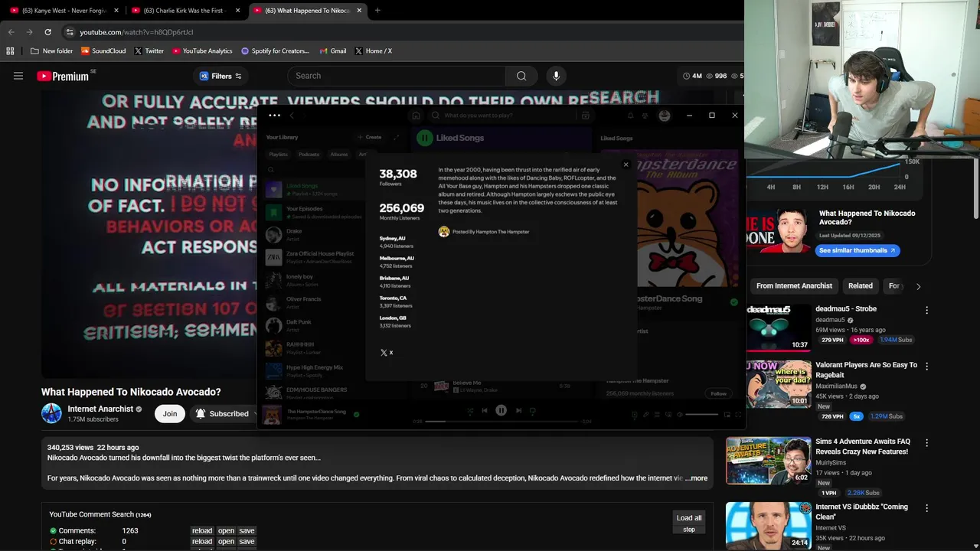
Task: Skip to next track in Spotify
Action: click(518, 411)
